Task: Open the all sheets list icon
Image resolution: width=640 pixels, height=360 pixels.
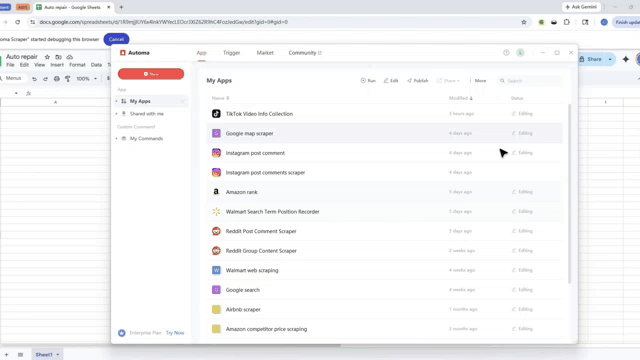Action: [20, 355]
